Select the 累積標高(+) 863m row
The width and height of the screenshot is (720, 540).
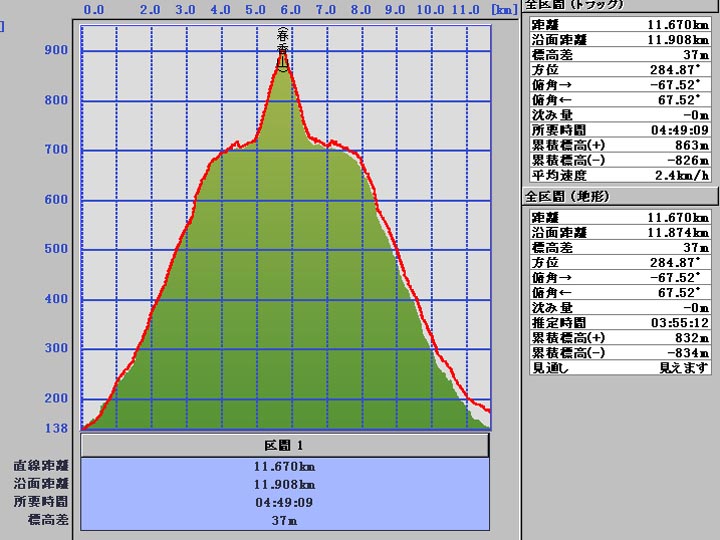pos(618,145)
